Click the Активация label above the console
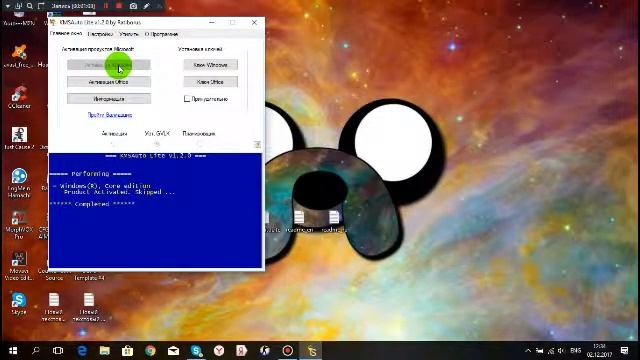The image size is (640, 360). click(114, 133)
